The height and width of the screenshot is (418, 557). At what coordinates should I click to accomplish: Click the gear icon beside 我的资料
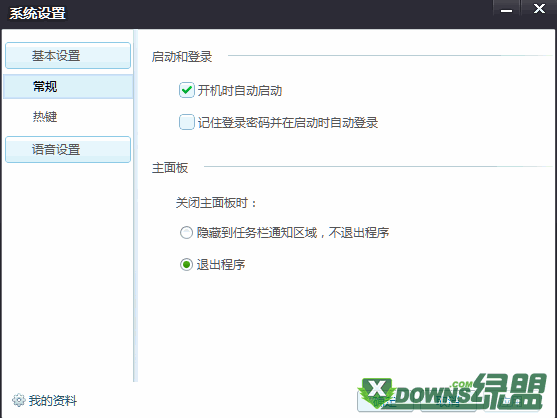pos(19,400)
